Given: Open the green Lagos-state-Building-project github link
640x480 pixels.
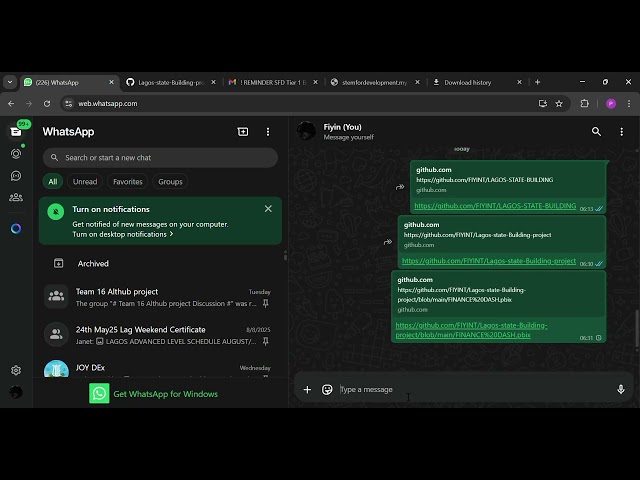Looking at the screenshot, I should click(489, 261).
